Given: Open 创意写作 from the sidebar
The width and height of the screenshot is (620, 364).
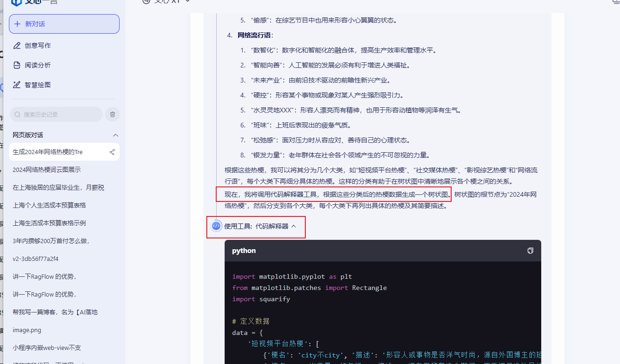Looking at the screenshot, I should point(38,45).
